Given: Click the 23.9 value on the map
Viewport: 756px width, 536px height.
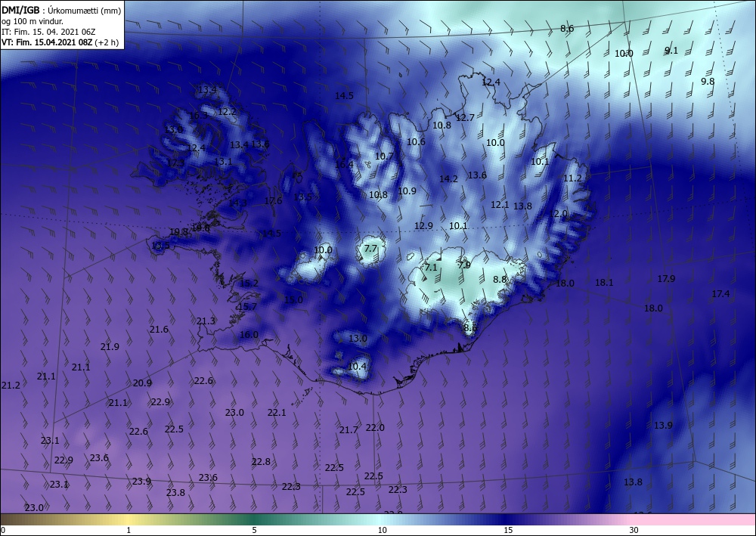Looking at the screenshot, I should (x=141, y=481).
